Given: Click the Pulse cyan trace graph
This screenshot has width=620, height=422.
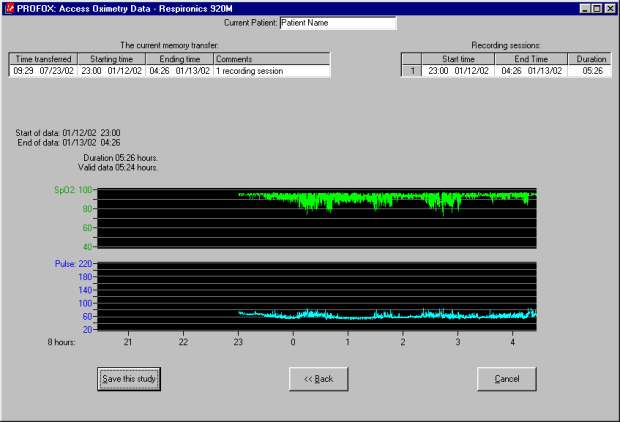Looking at the screenshot, I should (x=317, y=296).
